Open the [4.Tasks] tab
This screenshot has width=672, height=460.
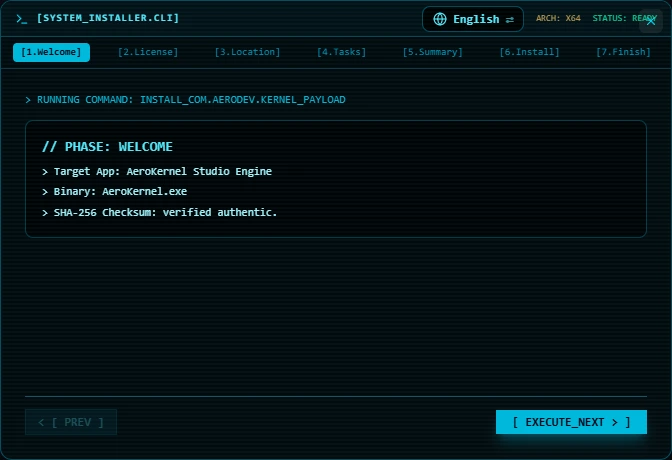[342, 52]
